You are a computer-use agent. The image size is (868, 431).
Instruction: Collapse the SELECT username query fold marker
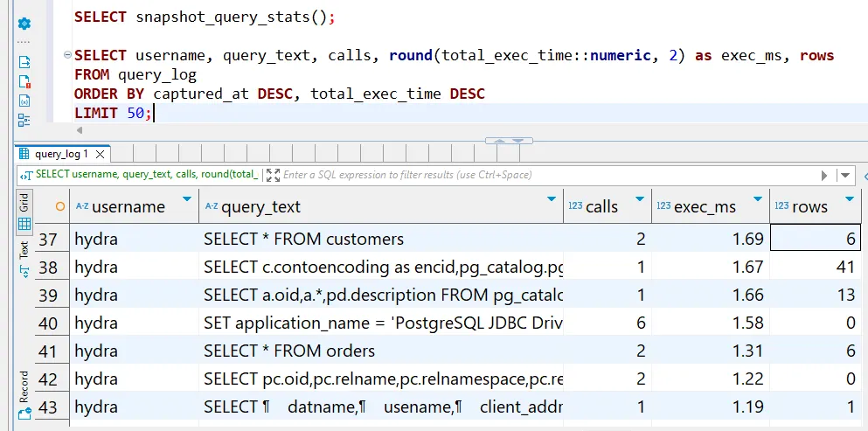(x=67, y=55)
